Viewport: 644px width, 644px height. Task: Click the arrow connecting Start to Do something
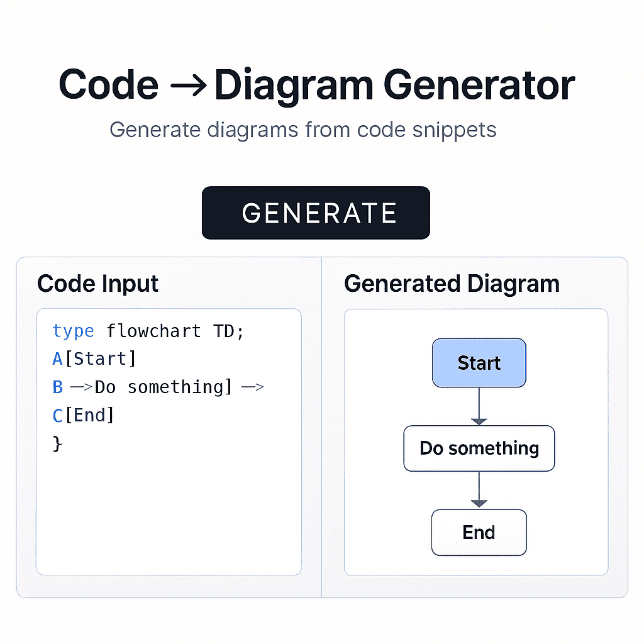click(479, 406)
